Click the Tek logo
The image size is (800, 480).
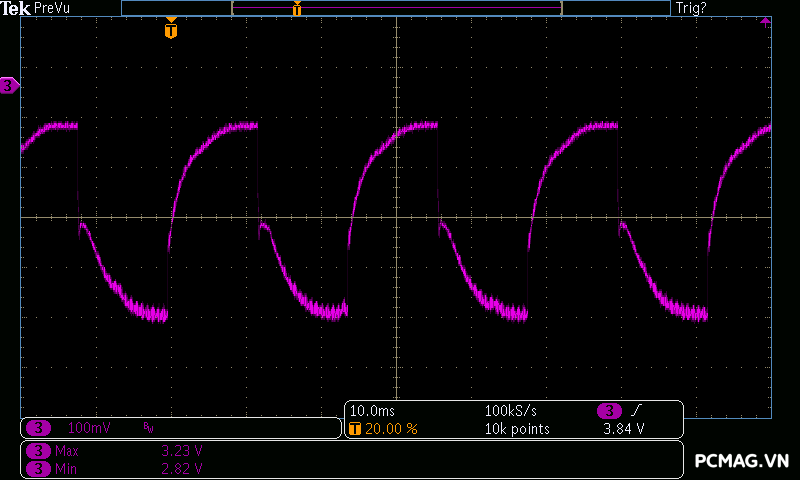pos(15,8)
